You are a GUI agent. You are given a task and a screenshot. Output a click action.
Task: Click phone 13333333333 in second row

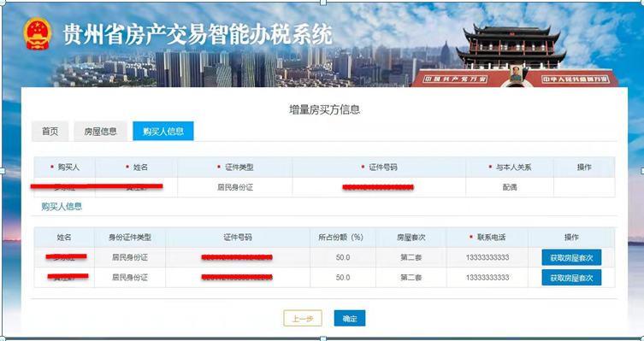tap(487, 278)
